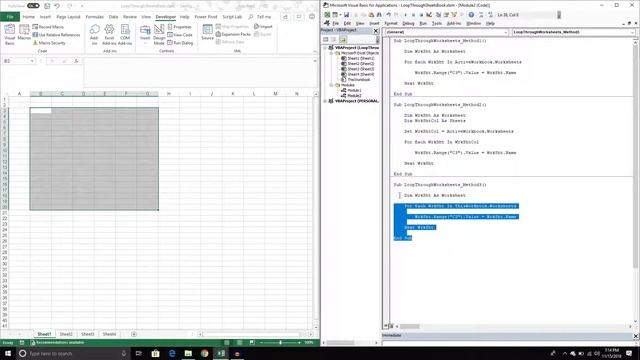The width and height of the screenshot is (640, 360).
Task: Expand VBAProject (PERSONAL) node
Action: pyautogui.click(x=325, y=101)
